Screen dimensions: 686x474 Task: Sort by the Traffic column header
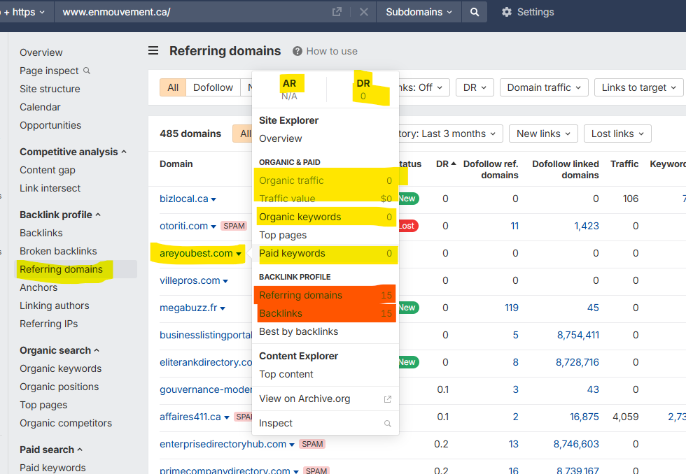(624, 164)
